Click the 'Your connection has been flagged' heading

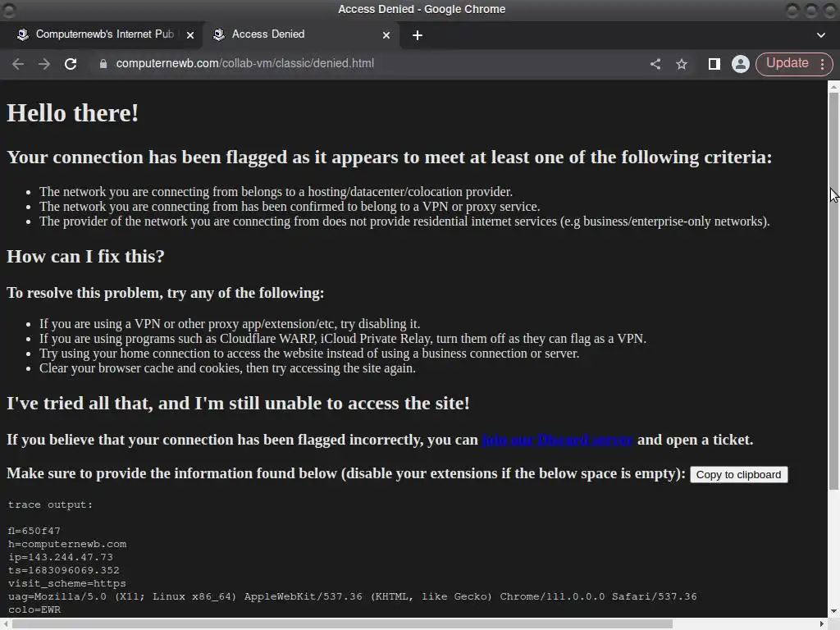390,157
